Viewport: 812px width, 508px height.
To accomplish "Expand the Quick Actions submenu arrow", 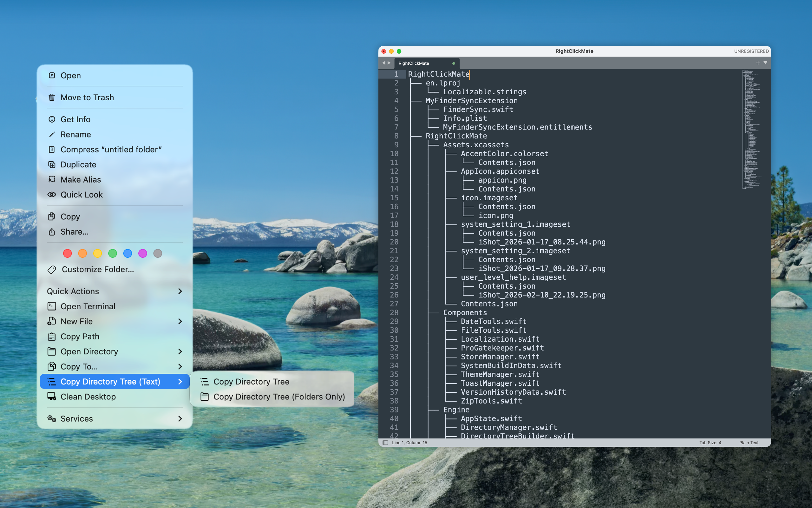I will (x=180, y=291).
